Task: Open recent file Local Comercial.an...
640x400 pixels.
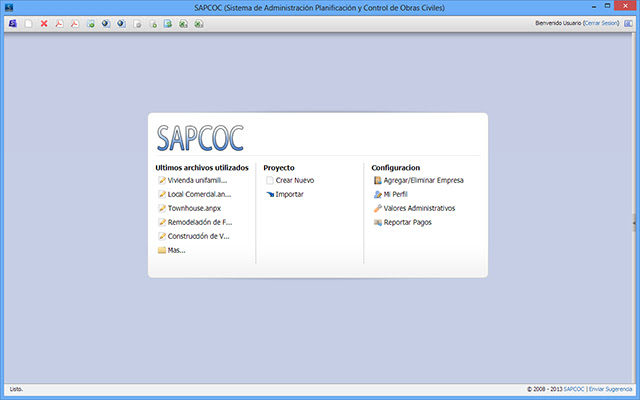Action: click(x=200, y=194)
